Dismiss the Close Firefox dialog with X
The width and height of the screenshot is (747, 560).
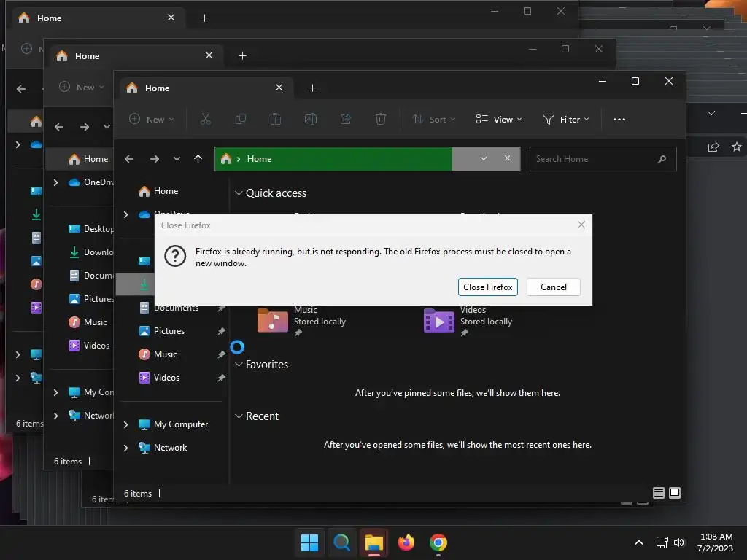[581, 225]
